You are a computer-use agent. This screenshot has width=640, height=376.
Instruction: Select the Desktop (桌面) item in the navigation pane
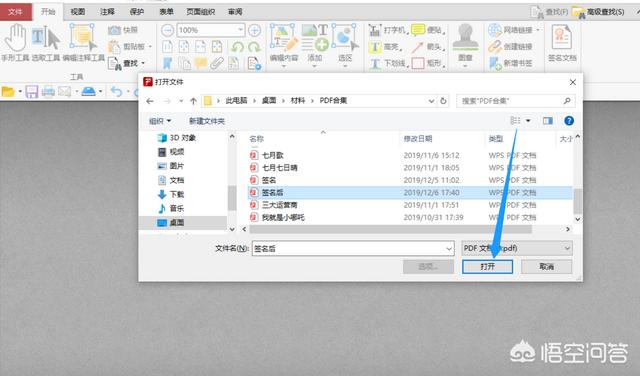tap(183, 222)
